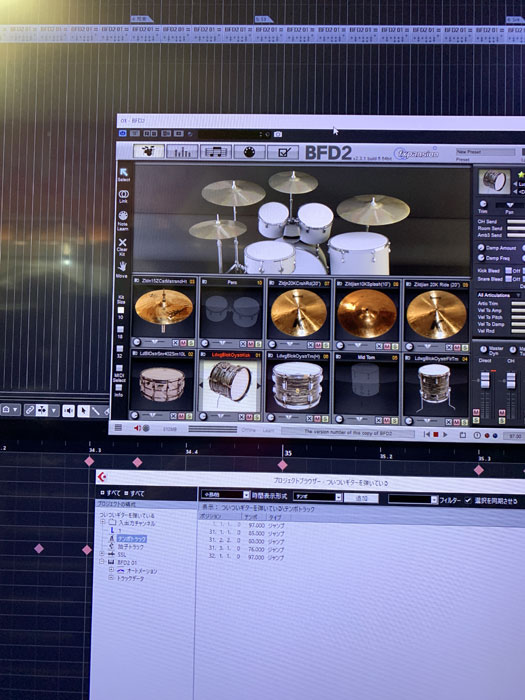Activate the Note Learn tool in BFD2

click(123, 221)
